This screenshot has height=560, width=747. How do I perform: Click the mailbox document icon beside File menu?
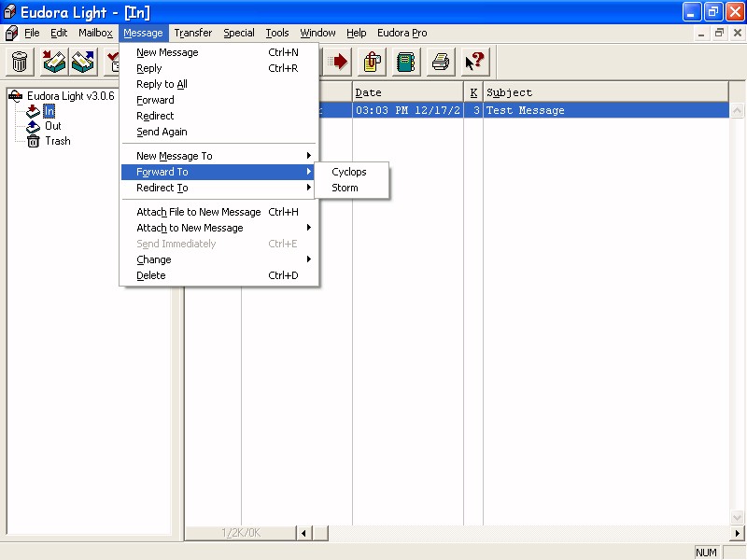[11, 33]
